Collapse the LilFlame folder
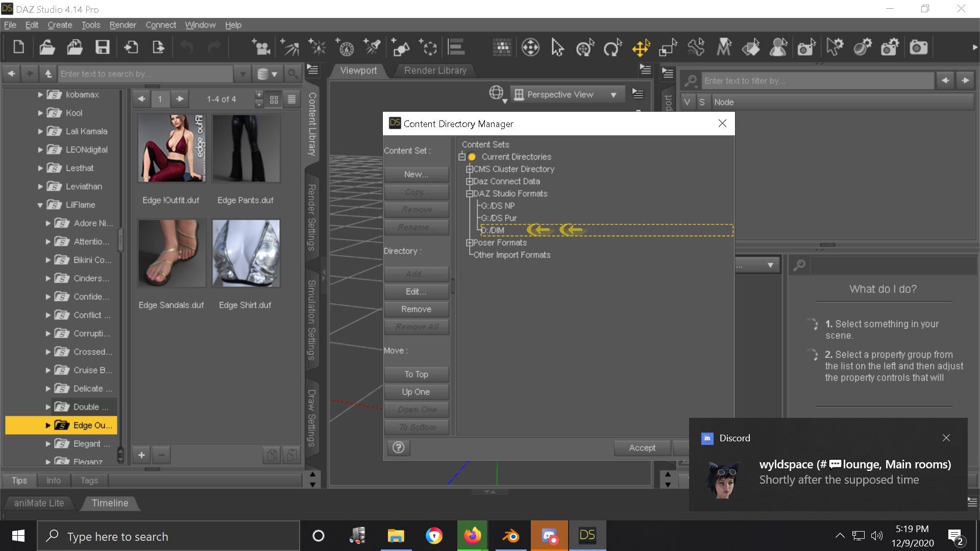 click(x=40, y=205)
